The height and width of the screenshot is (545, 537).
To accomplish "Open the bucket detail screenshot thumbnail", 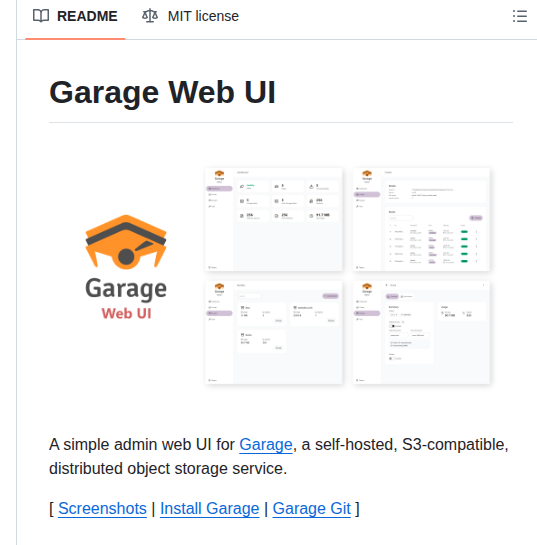I will point(422,332).
